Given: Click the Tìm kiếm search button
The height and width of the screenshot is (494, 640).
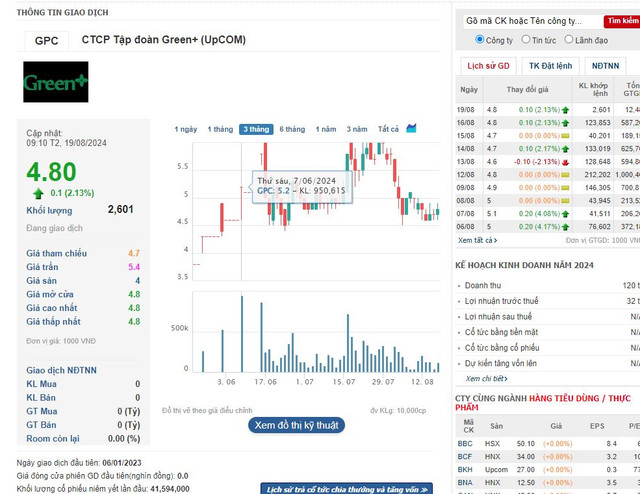Looking at the screenshot, I should point(622,21).
